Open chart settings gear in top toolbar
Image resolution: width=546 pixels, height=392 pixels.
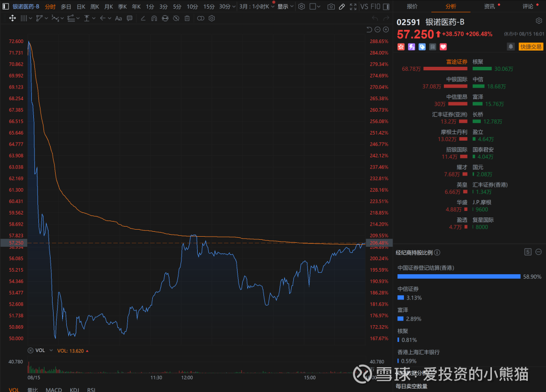click(x=301, y=7)
